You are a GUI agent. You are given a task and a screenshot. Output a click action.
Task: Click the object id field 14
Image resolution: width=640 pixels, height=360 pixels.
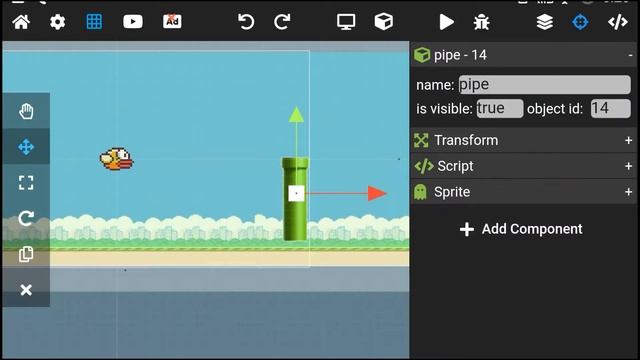(x=610, y=109)
